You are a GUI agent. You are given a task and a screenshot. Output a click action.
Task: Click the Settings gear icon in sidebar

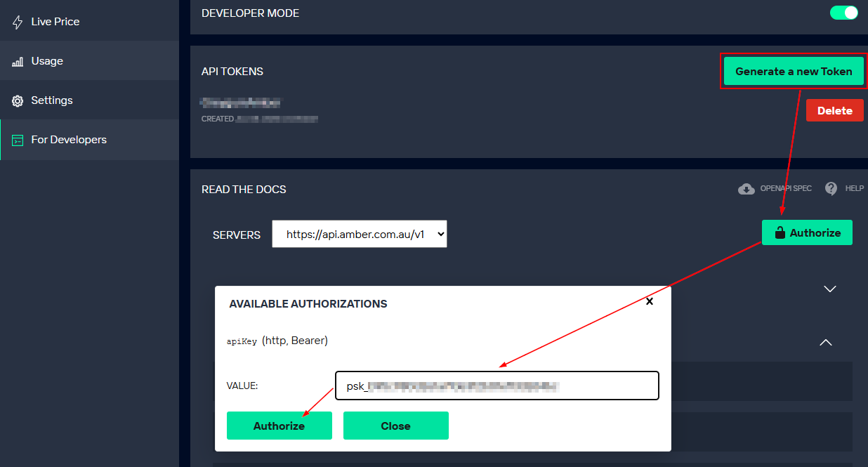(x=18, y=101)
